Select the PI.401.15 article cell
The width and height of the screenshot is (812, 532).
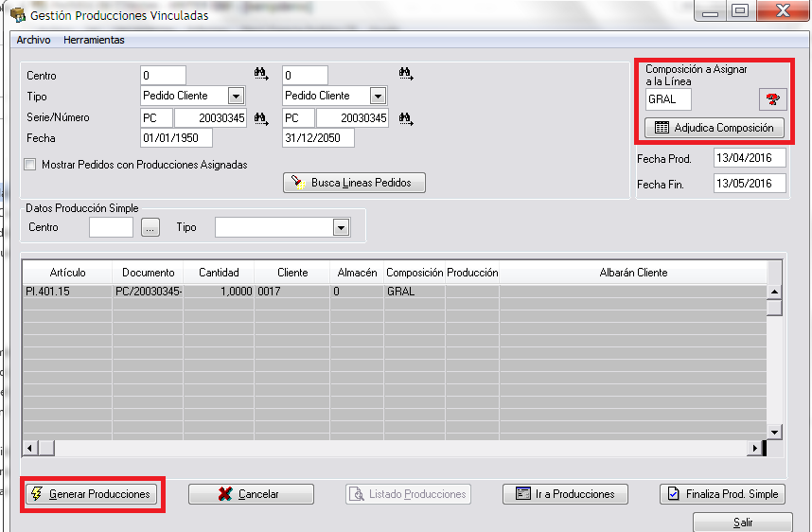point(67,292)
